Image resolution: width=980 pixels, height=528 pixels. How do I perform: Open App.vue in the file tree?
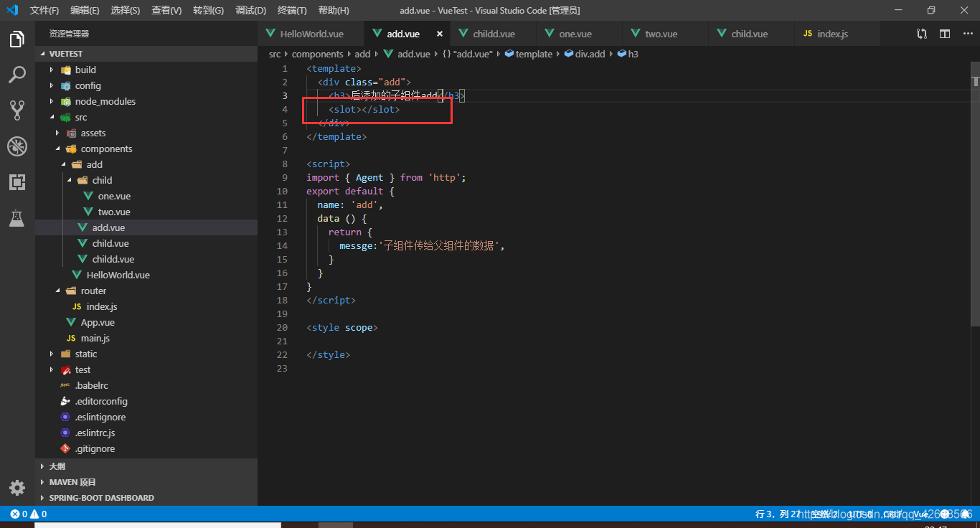tap(146, 322)
